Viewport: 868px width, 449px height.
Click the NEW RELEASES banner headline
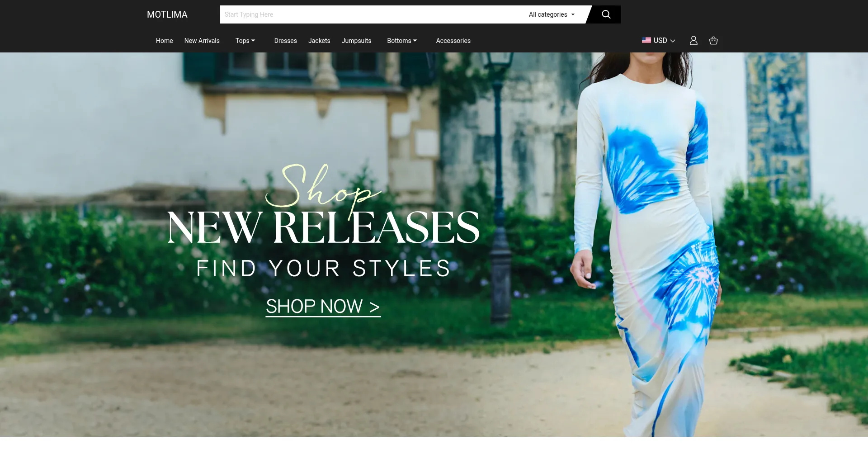(x=323, y=227)
